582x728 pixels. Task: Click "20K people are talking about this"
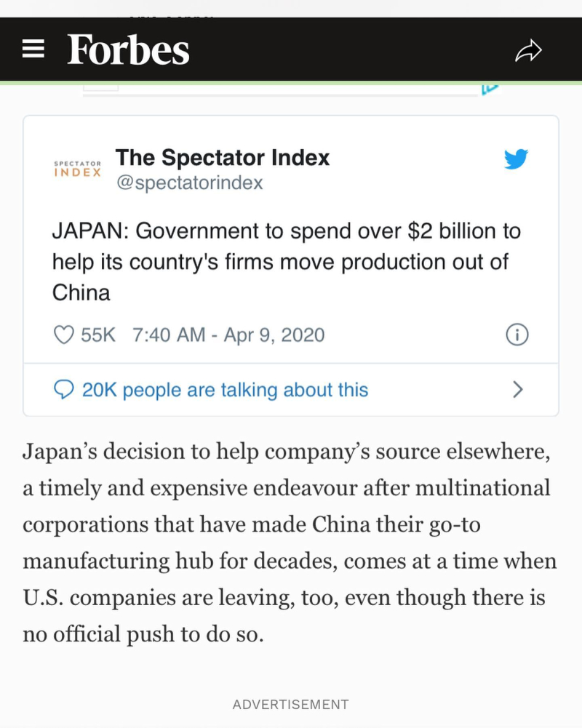pyautogui.click(x=226, y=390)
